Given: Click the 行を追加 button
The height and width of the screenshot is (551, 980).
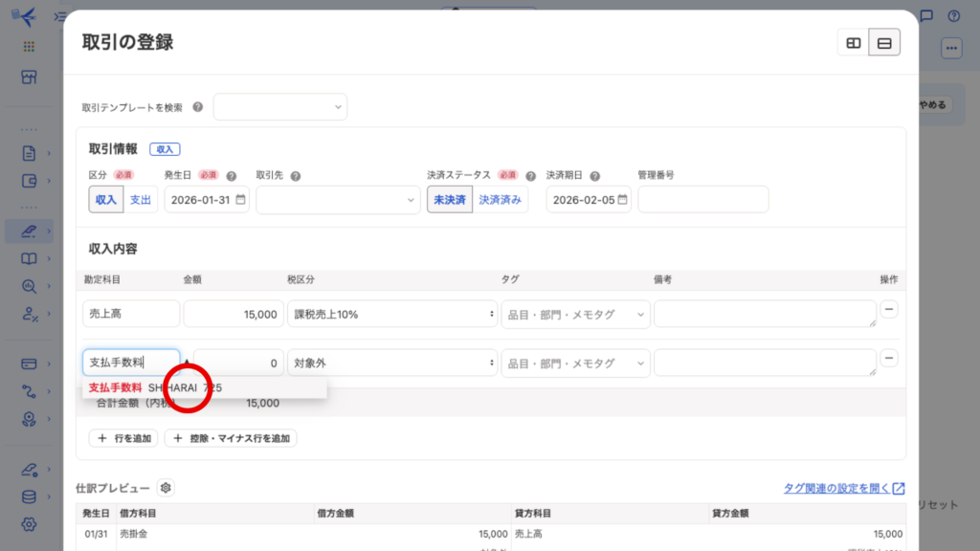Looking at the screenshot, I should (x=123, y=438).
